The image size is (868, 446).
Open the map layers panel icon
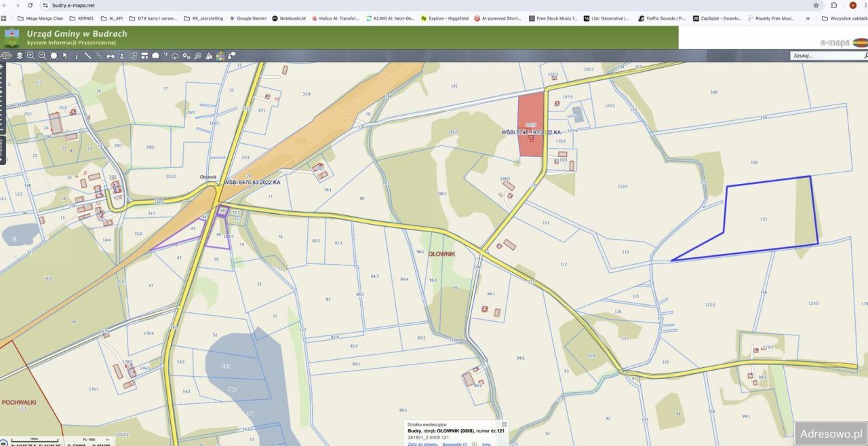click(20, 56)
